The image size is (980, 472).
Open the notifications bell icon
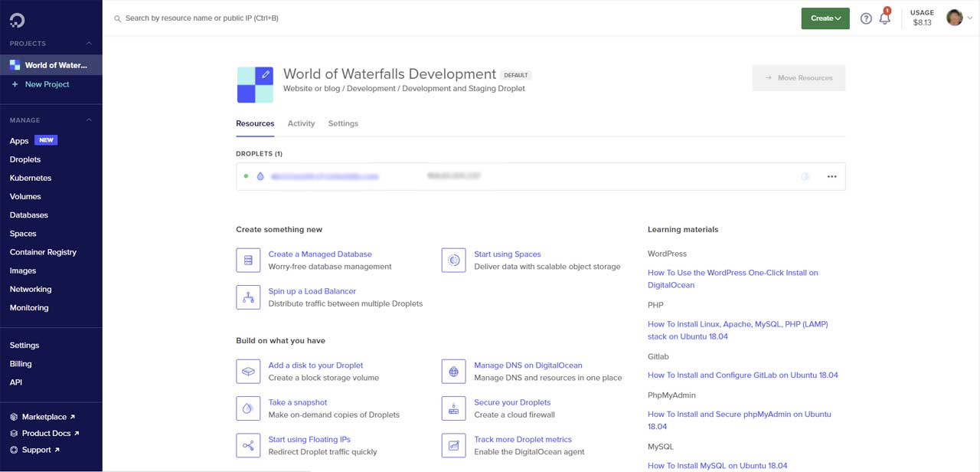[x=885, y=18]
